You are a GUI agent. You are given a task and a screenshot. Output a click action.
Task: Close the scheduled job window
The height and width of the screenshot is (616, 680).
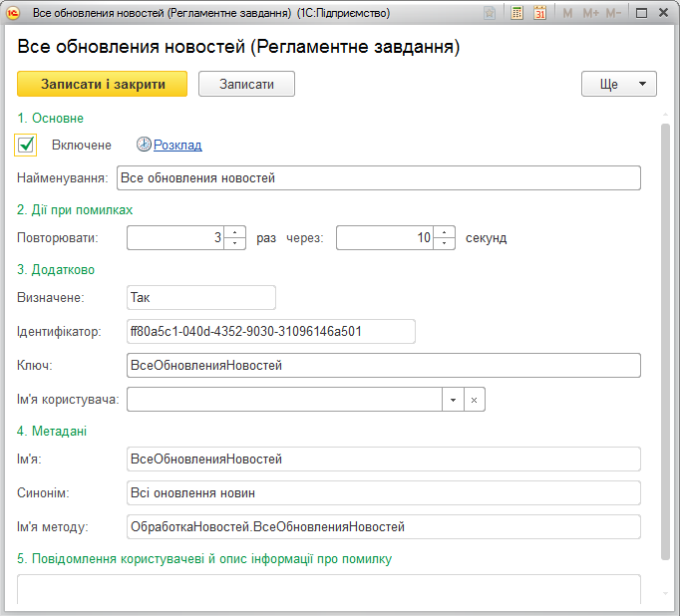point(663,13)
